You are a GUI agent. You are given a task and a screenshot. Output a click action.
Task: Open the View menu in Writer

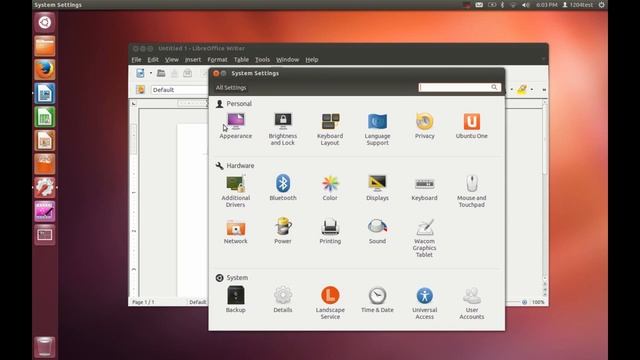[172, 60]
